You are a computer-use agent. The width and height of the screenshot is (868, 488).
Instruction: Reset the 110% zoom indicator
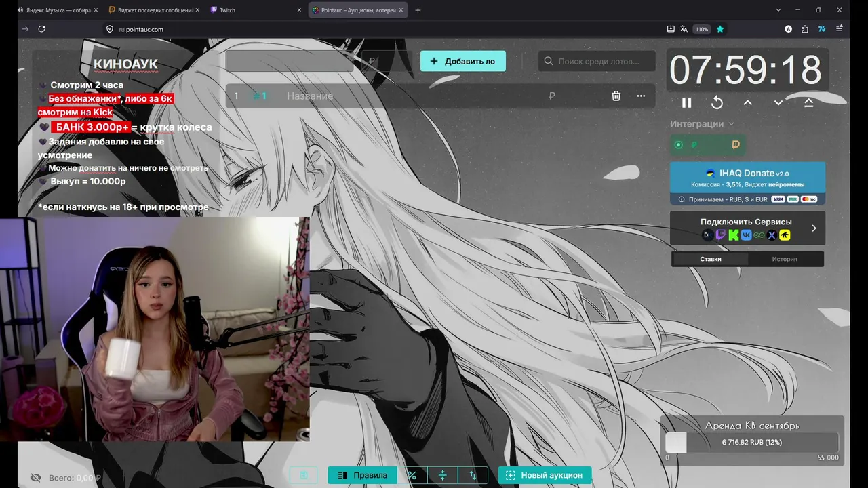tap(701, 29)
